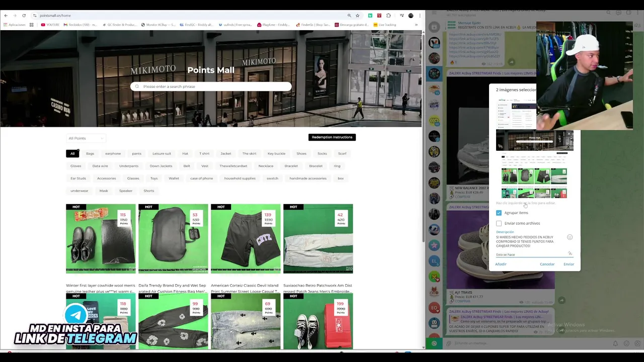Filter products by Thewalletcardset
Screen dimensions: 644x362
[x=233, y=166]
